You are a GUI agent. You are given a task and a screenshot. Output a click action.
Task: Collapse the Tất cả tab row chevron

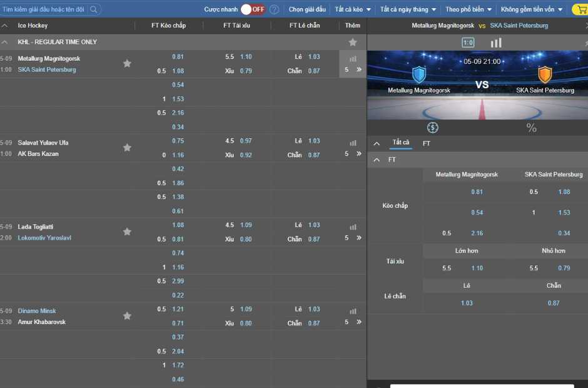377,143
